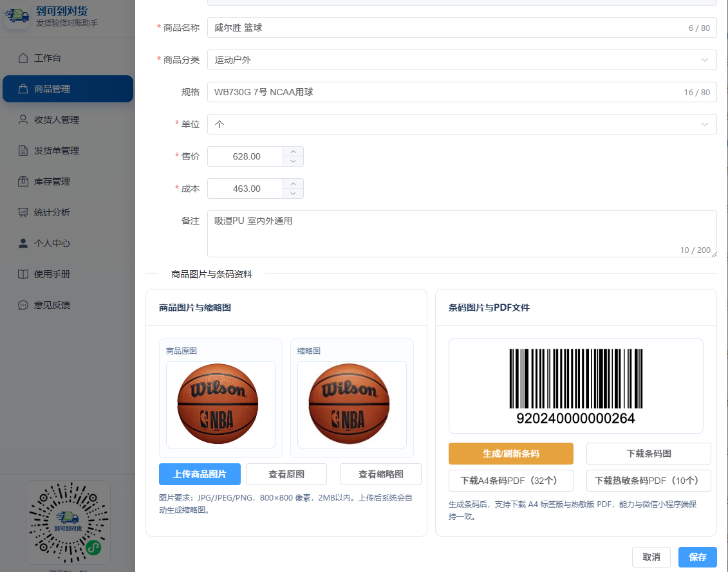Click the 库存管理 box icon
This screenshot has width=728, height=572.
click(x=23, y=181)
